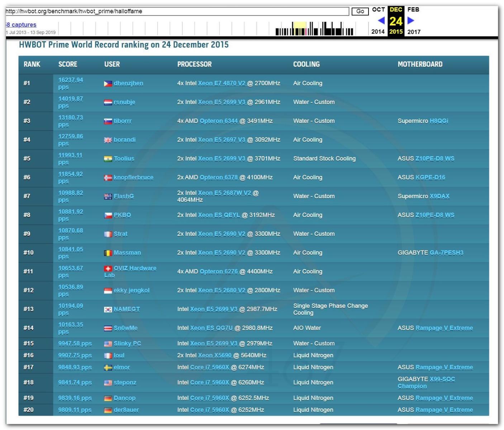Click the SCORE column header
This screenshot has width=504, height=430.
pos(68,64)
